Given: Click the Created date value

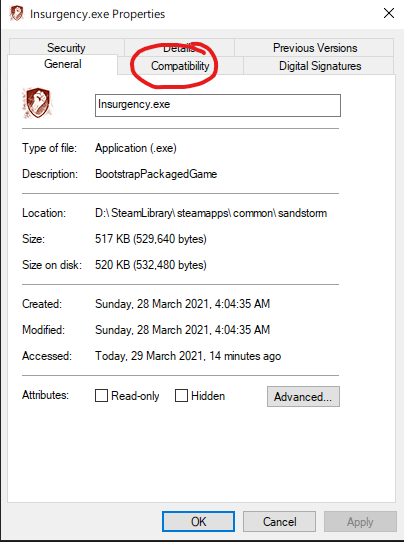Looking at the screenshot, I should [182, 304].
